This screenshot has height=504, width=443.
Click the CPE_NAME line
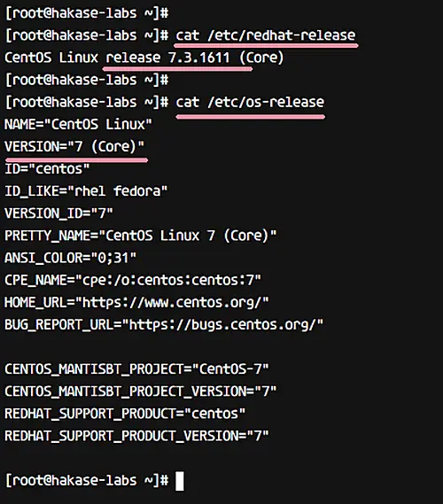click(133, 280)
